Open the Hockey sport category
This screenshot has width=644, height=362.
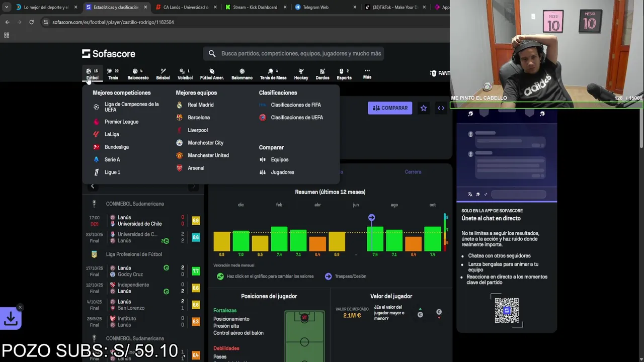tap(301, 74)
